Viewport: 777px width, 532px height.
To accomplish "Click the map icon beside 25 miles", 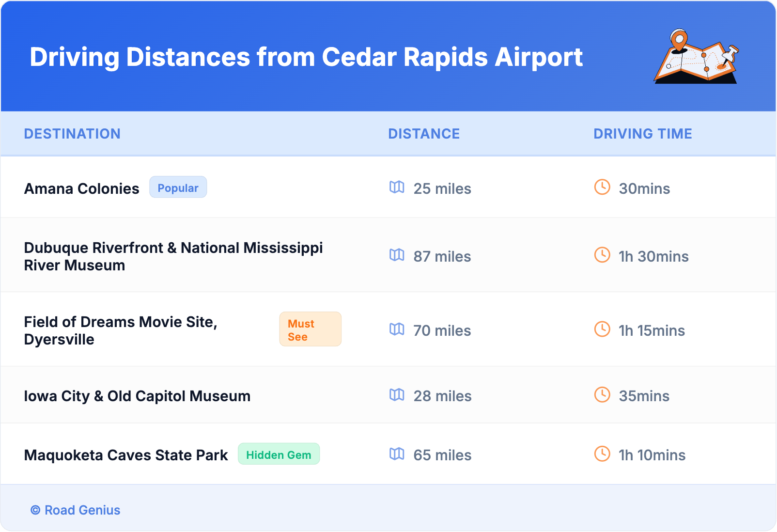I will coord(397,187).
